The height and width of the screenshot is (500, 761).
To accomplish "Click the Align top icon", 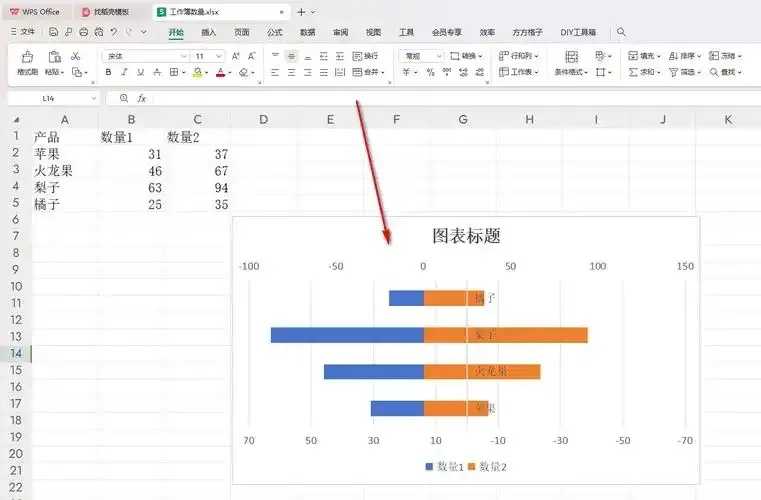I will click(x=275, y=56).
